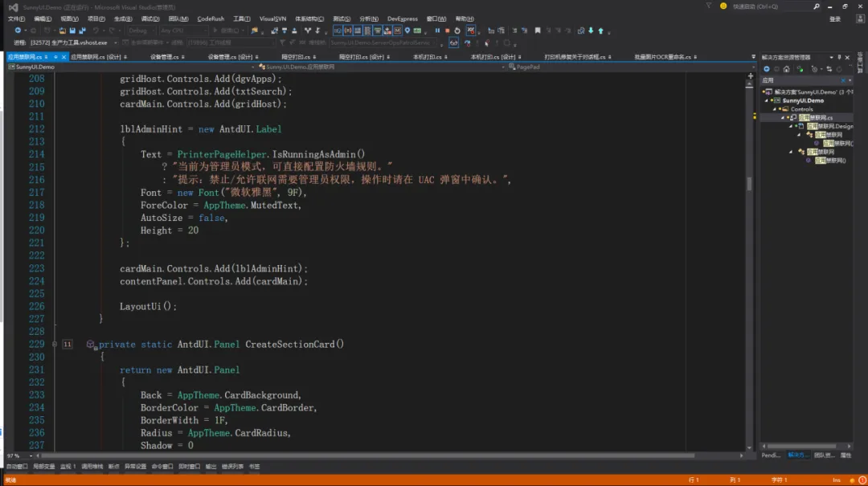Open the VisualSVN menu
Screen dimensions: 868x486
point(272,18)
